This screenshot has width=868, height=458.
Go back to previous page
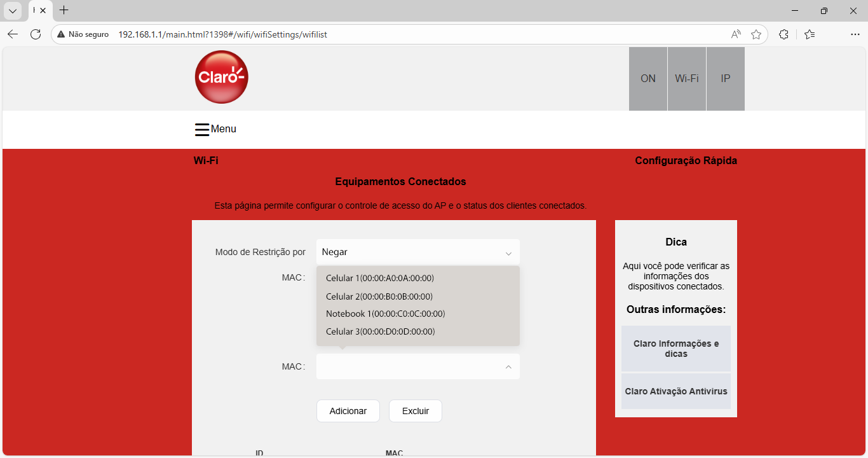click(x=13, y=34)
